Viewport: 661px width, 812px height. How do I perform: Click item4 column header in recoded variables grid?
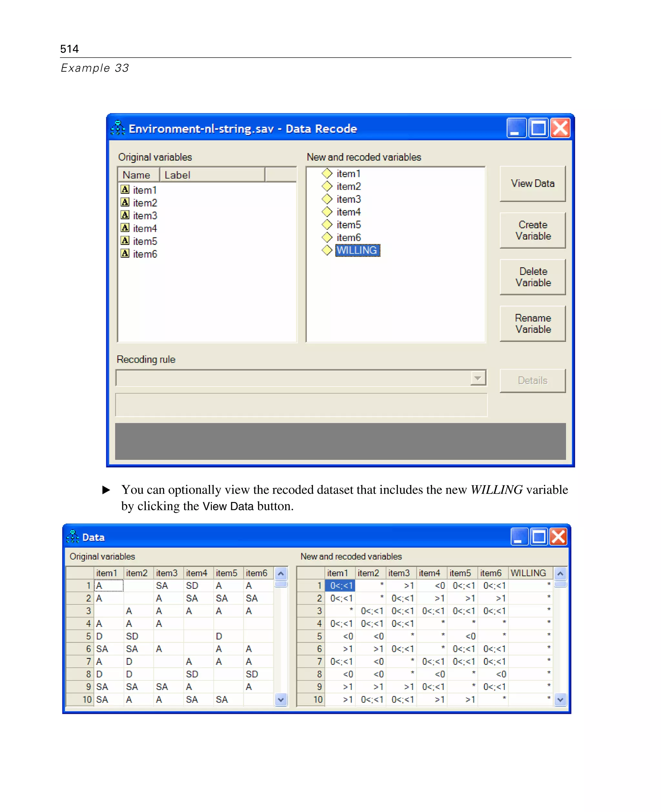tap(432, 573)
